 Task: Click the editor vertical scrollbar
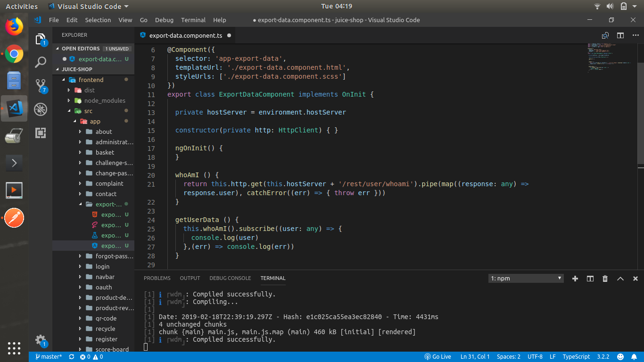tap(641, 113)
